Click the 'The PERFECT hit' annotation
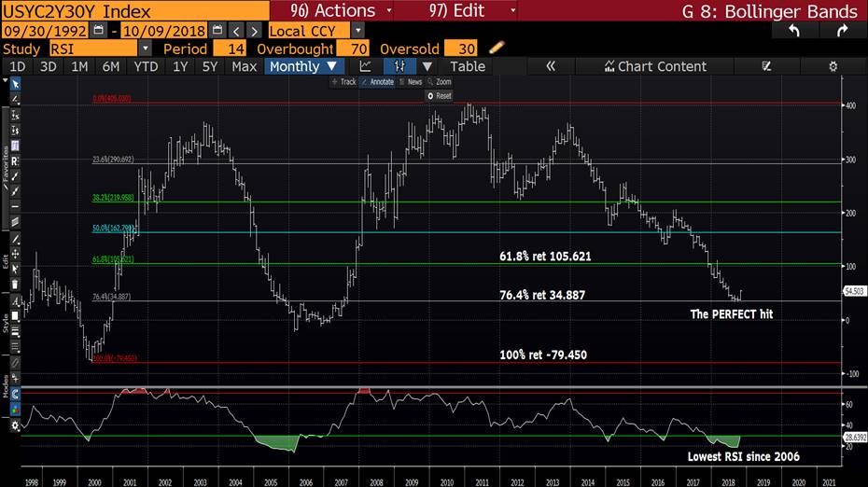Viewport: 868px width, 487px height. pyautogui.click(x=732, y=314)
